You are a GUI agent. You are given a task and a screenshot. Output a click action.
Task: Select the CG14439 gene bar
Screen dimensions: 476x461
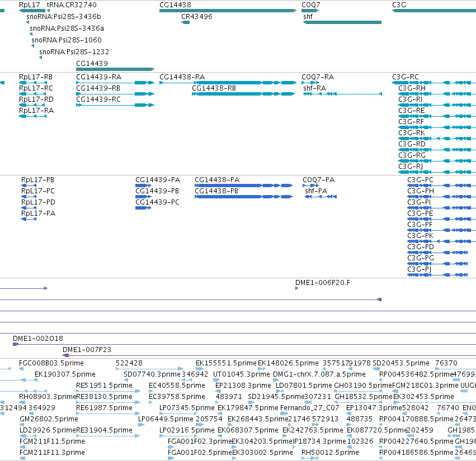coord(115,69)
